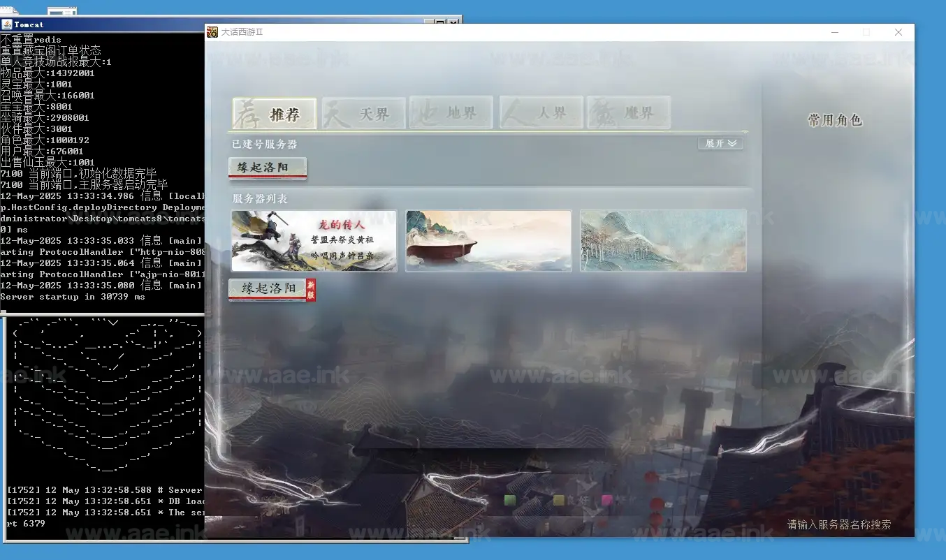Open the mountain forest banner thumbnail
946x560 pixels.
663,241
